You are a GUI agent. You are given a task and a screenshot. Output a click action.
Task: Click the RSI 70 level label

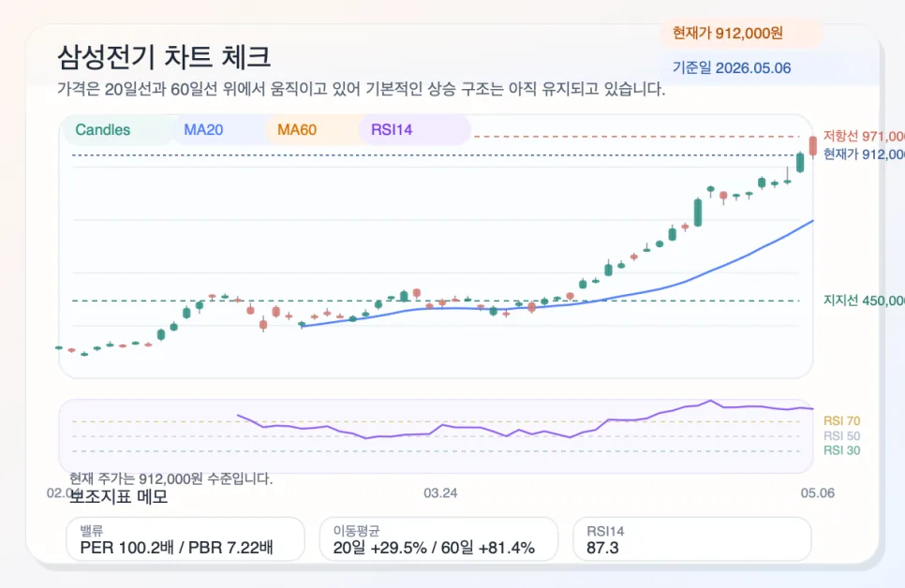pyautogui.click(x=841, y=420)
